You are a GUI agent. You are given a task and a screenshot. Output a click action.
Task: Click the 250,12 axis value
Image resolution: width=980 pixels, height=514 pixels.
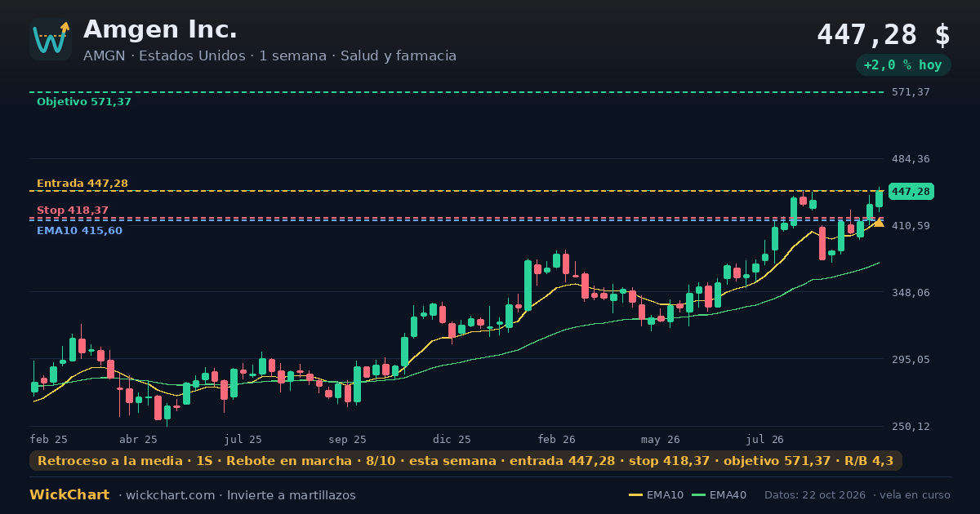(911, 427)
